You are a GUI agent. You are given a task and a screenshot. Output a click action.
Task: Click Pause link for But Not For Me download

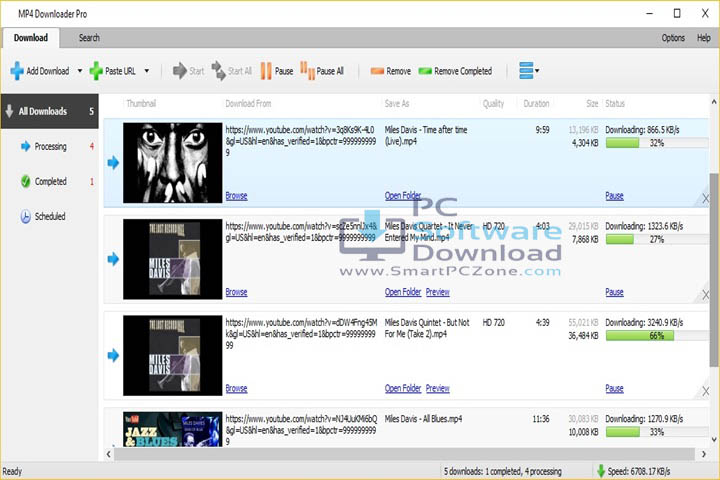614,389
